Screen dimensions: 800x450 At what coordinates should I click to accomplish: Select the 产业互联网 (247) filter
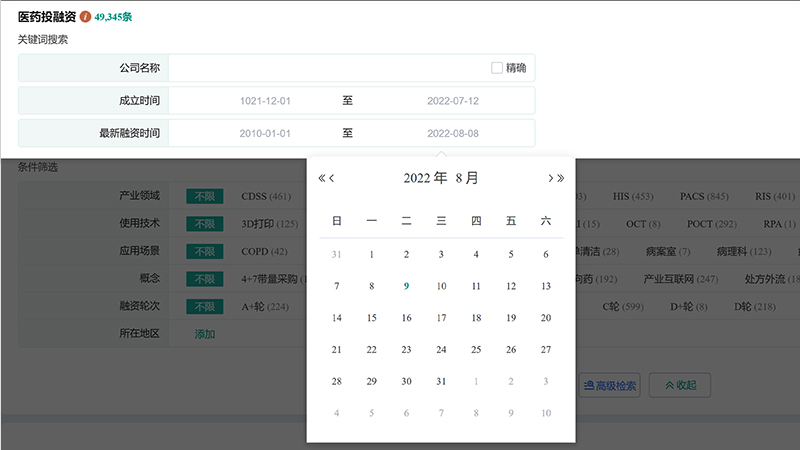point(680,279)
